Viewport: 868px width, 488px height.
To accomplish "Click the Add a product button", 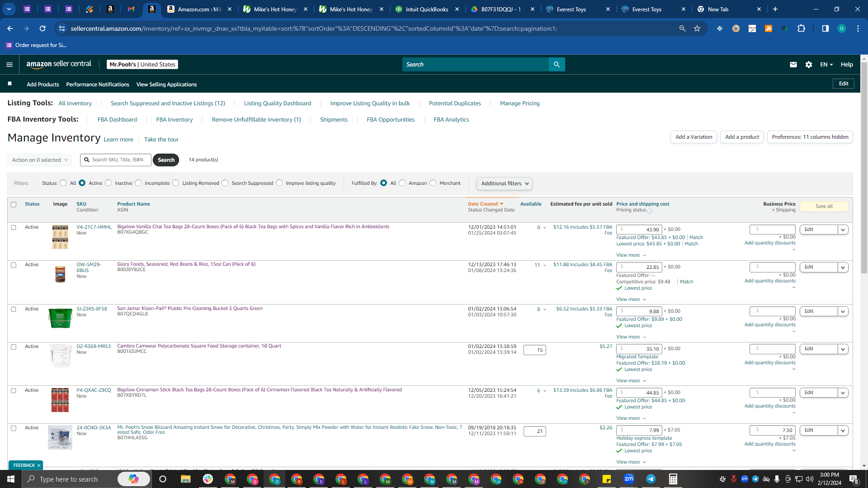I will point(742,137).
